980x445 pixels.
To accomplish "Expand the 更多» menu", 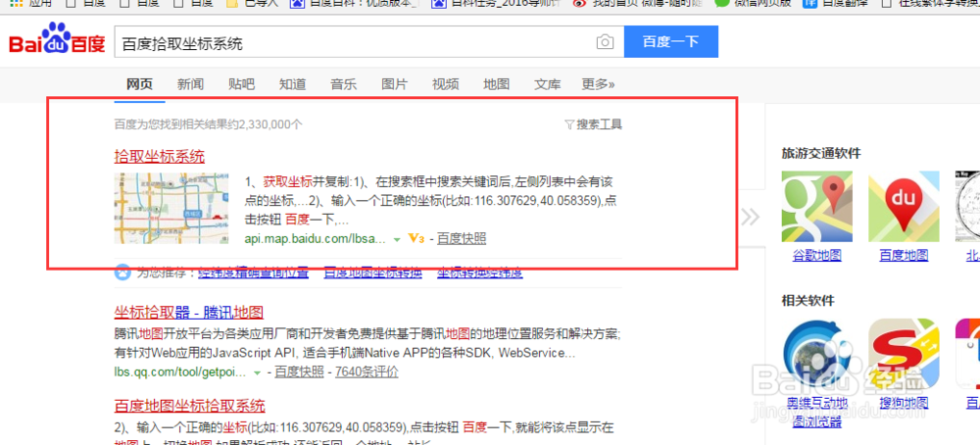I will click(x=598, y=84).
